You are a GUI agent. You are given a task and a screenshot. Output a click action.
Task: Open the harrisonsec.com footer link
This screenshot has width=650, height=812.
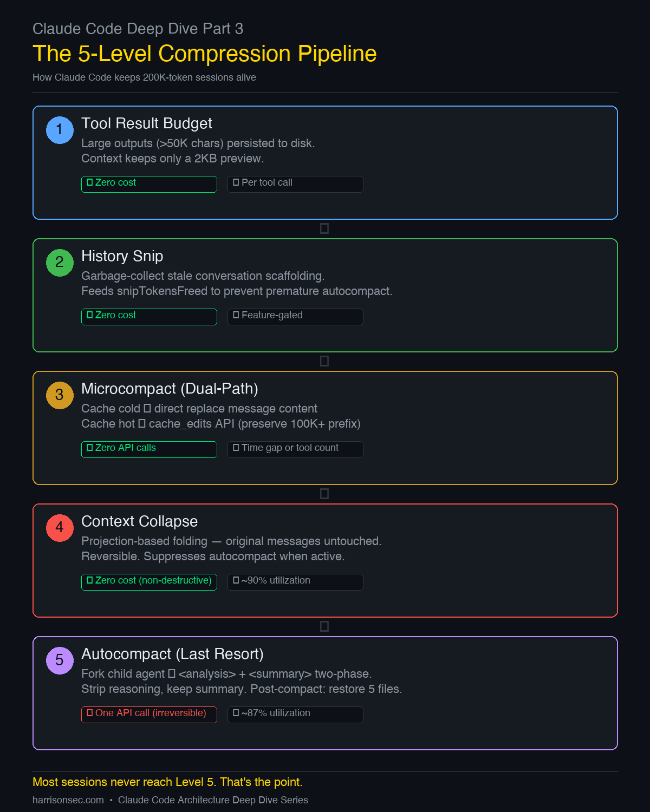68,800
